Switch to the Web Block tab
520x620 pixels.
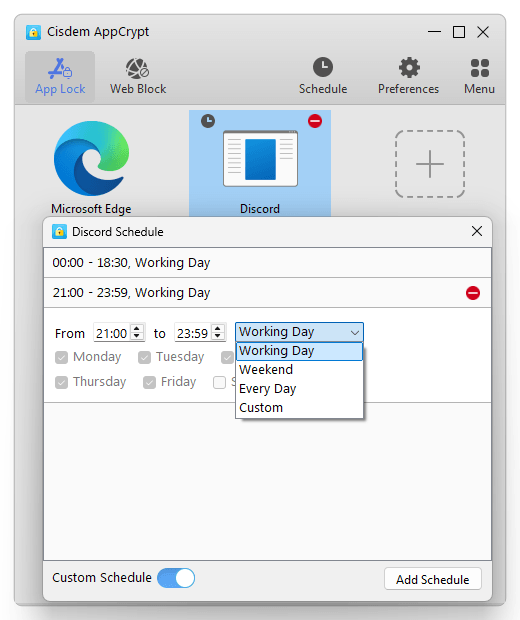[138, 77]
